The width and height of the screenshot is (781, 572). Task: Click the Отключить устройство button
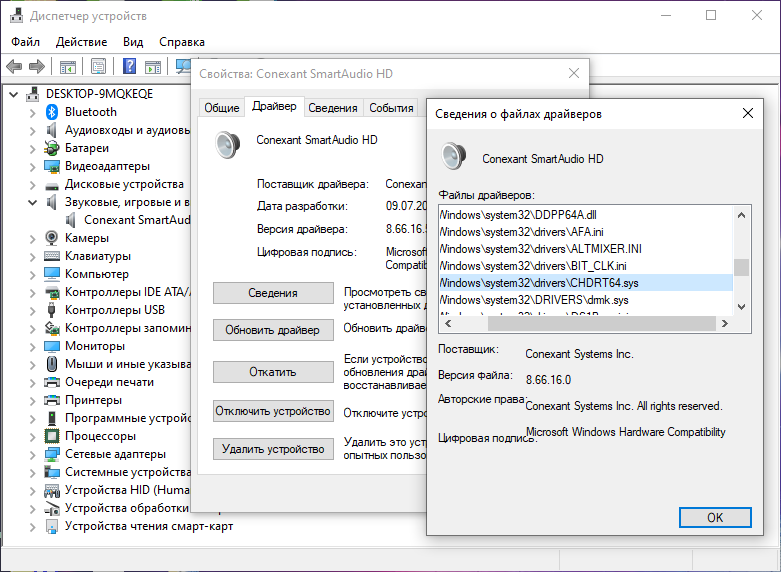point(273,411)
